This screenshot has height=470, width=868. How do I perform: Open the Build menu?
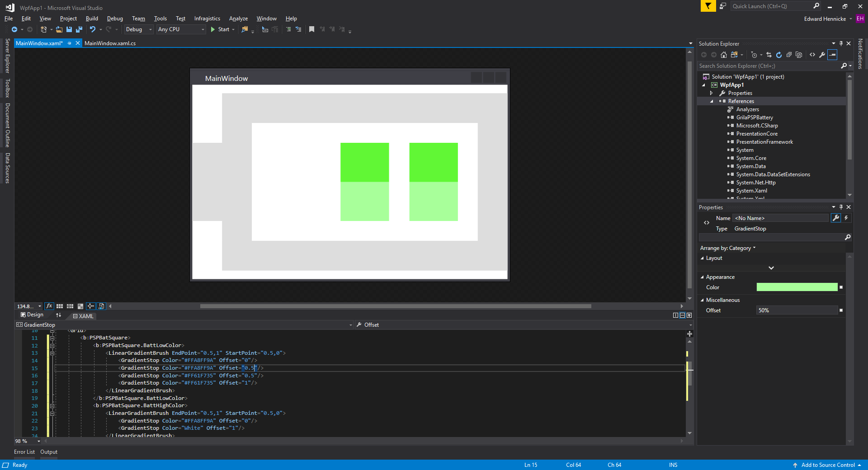tap(92, 19)
